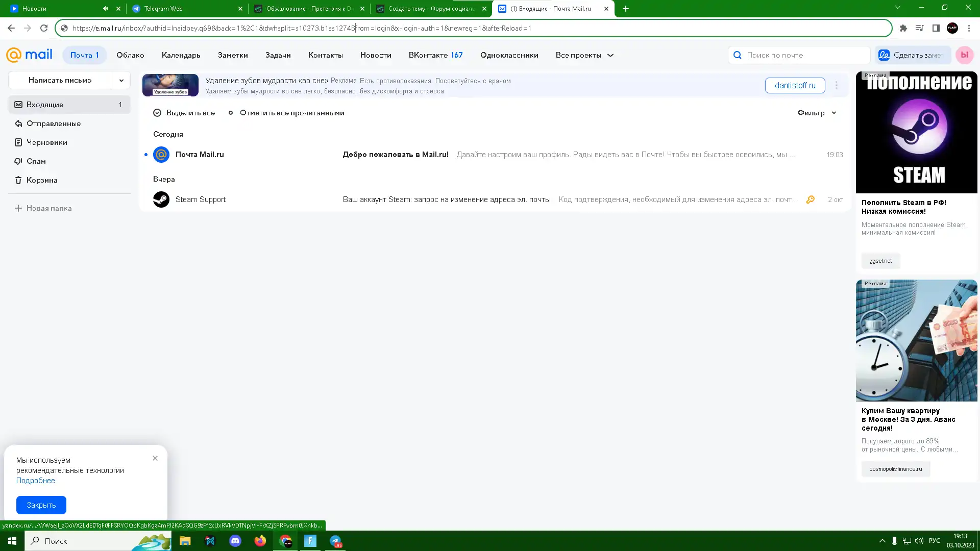Open the Inbox folder envelope icon

(18, 105)
